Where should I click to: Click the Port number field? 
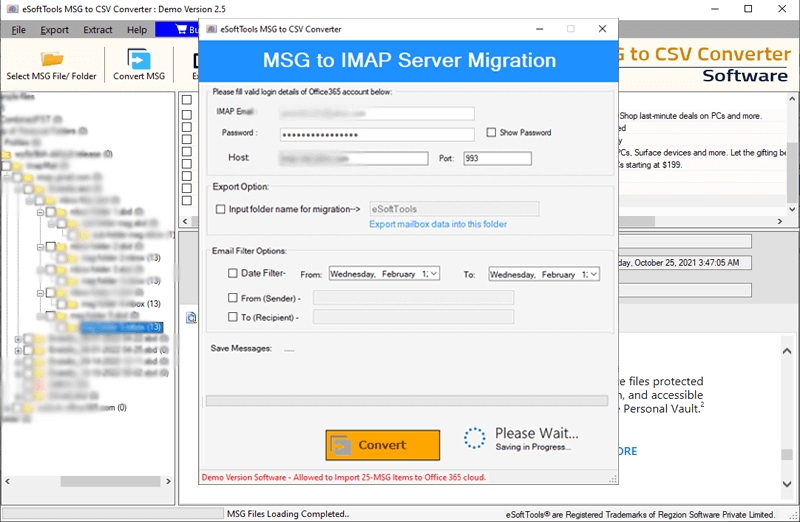(497, 158)
